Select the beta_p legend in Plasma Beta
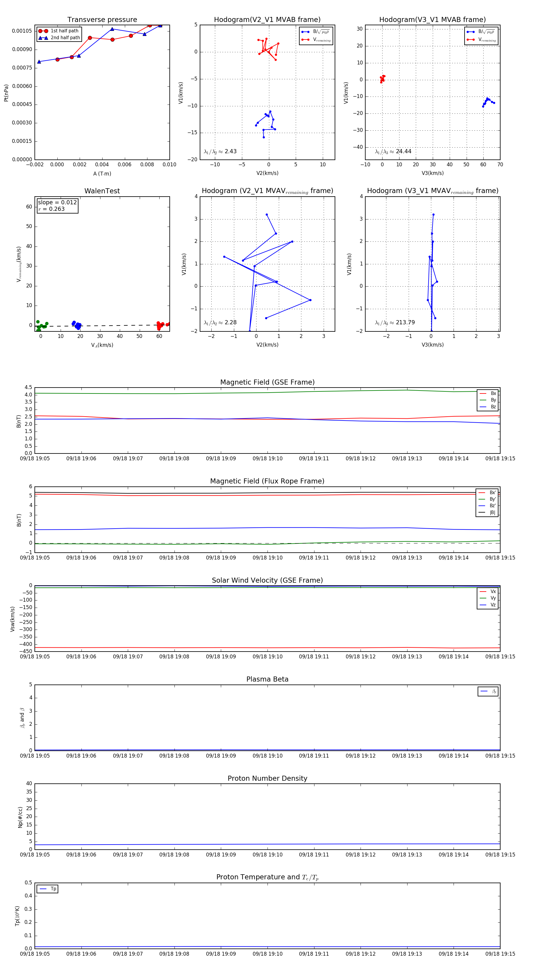The height and width of the screenshot is (980, 535). 488,691
